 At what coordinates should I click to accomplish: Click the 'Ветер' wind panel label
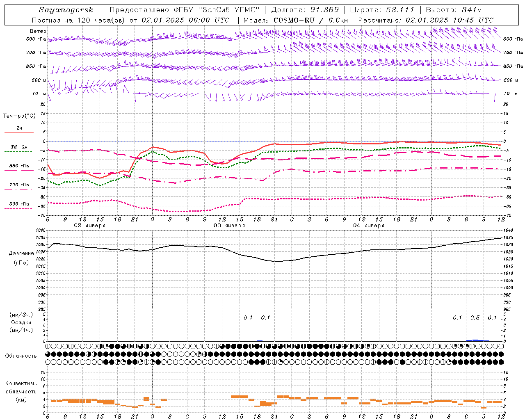(x=38, y=31)
